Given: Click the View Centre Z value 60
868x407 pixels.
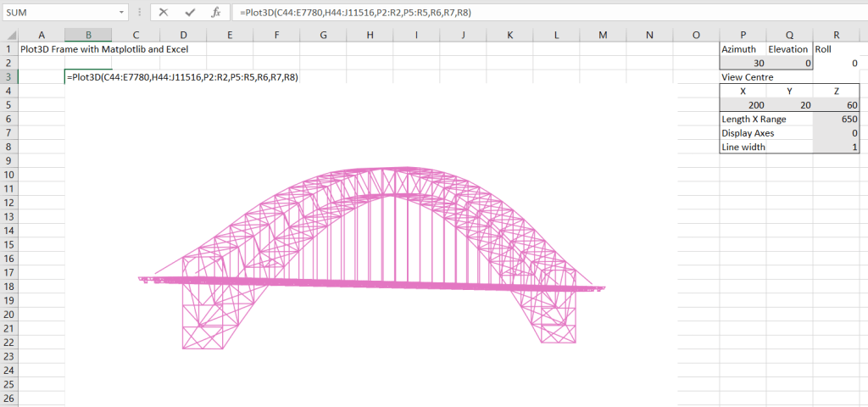Looking at the screenshot, I should 836,105.
